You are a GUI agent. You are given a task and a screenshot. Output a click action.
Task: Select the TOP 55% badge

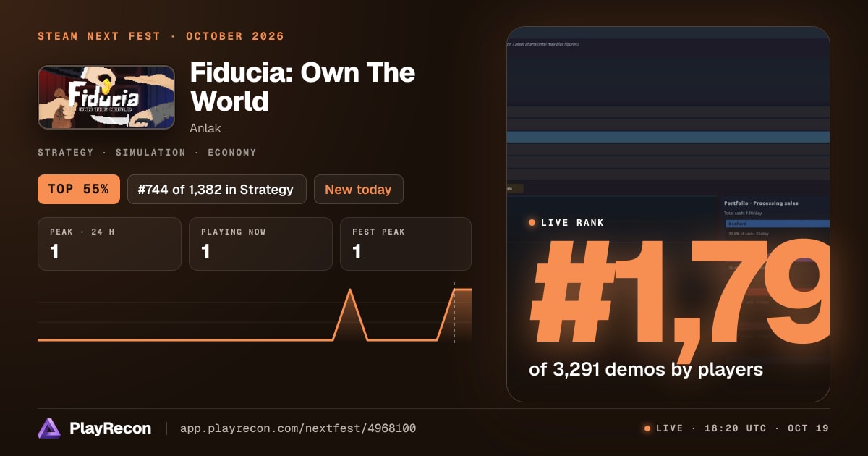(x=78, y=190)
